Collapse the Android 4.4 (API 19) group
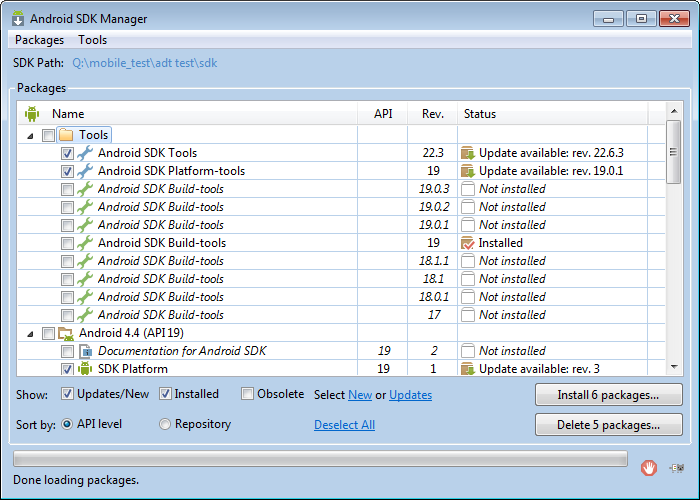This screenshot has width=700, height=500. point(31,333)
